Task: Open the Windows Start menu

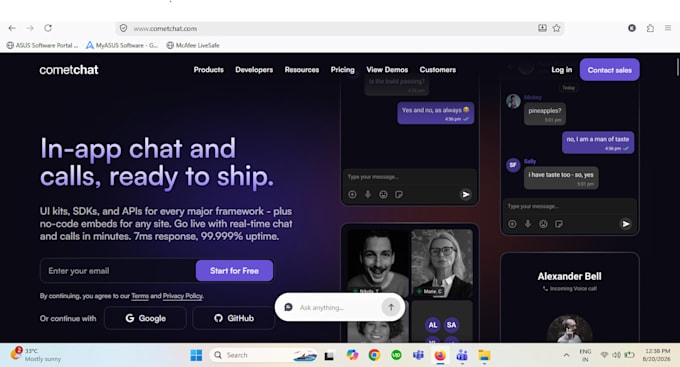Action: pos(196,355)
